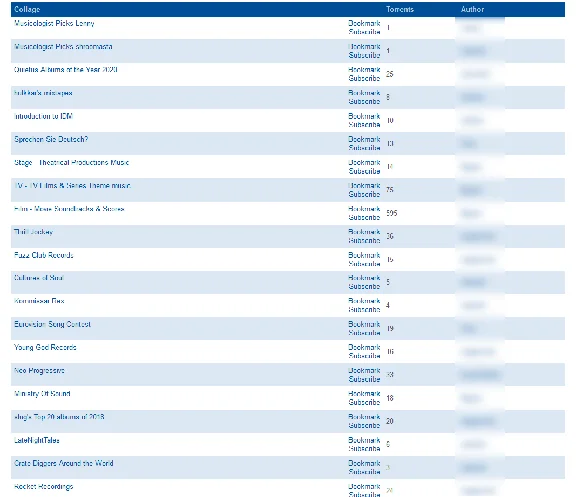Open Stage - Theatrical Productions Music collage
Screen dimensions: 576x497
[71, 162]
